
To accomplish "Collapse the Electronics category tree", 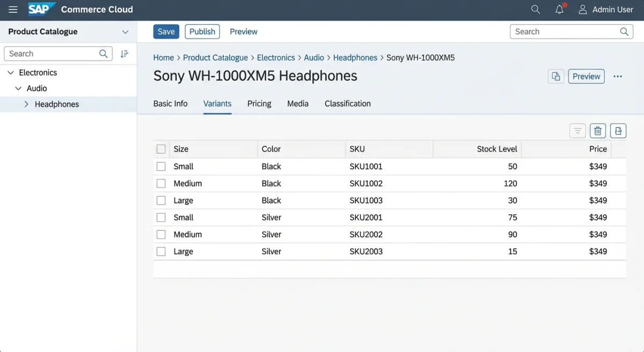I will (10, 72).
